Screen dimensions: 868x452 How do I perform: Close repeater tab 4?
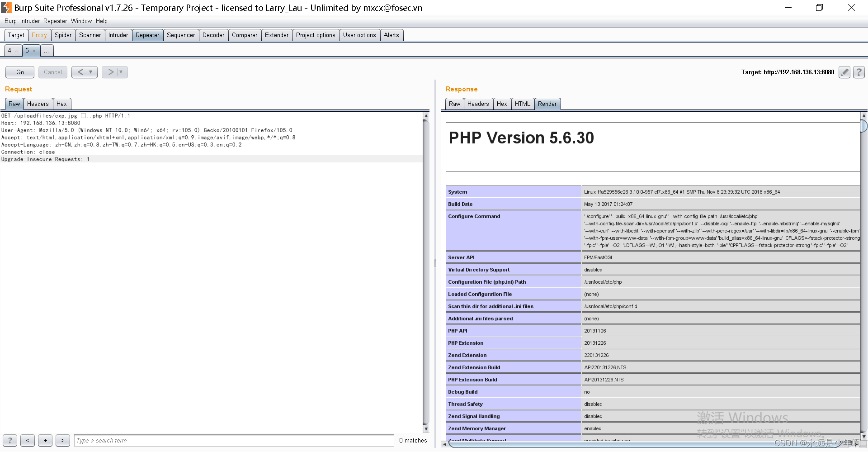pos(17,51)
